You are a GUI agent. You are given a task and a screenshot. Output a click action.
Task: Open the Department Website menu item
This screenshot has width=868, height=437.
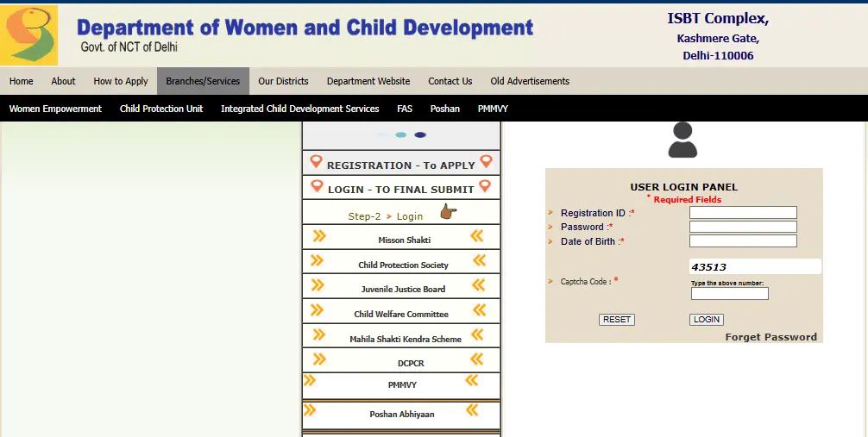368,81
